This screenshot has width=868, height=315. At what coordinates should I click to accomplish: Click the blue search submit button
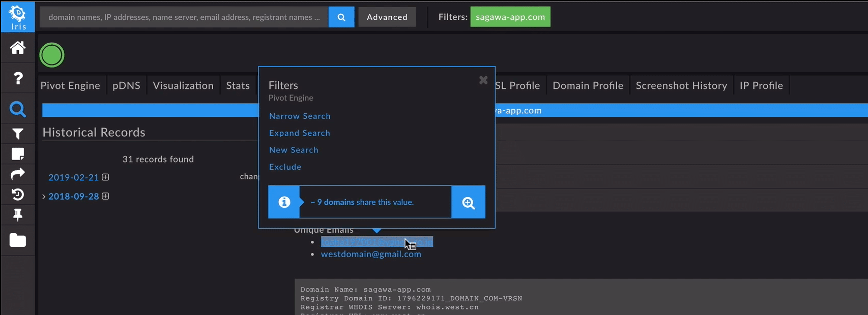341,17
